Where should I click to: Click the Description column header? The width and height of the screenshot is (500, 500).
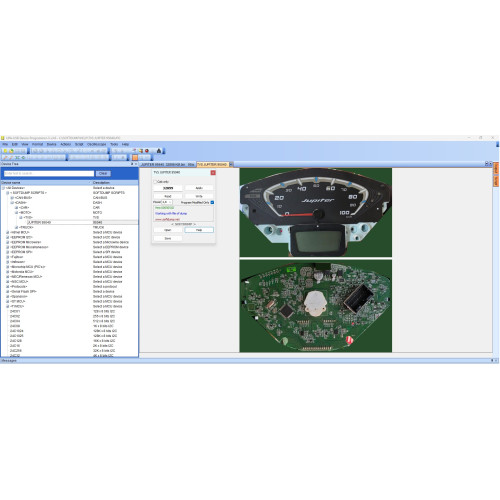point(115,183)
